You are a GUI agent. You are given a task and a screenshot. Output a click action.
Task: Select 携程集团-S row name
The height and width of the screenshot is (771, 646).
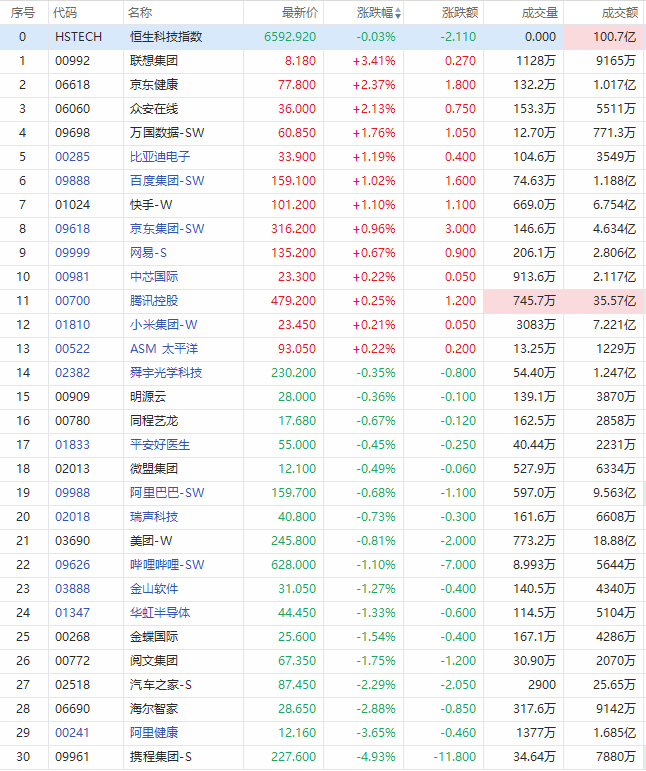coord(161,757)
